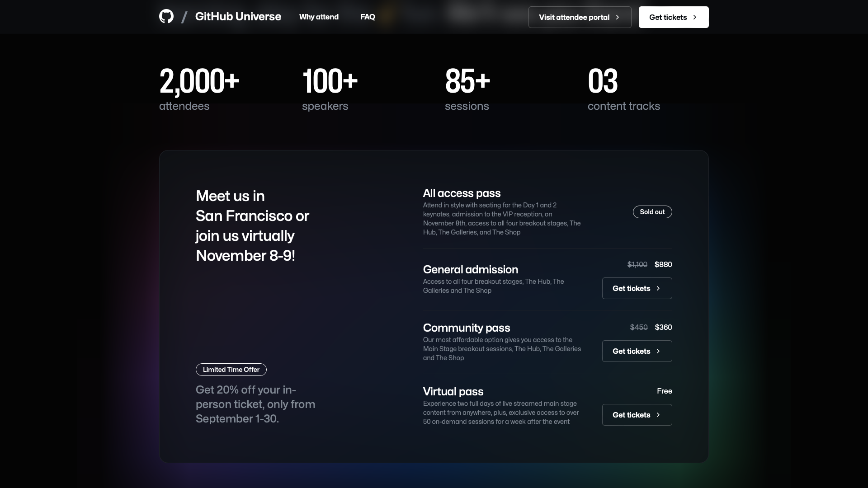The width and height of the screenshot is (868, 488).
Task: Click the $360 discounted price
Action: pos(663,327)
